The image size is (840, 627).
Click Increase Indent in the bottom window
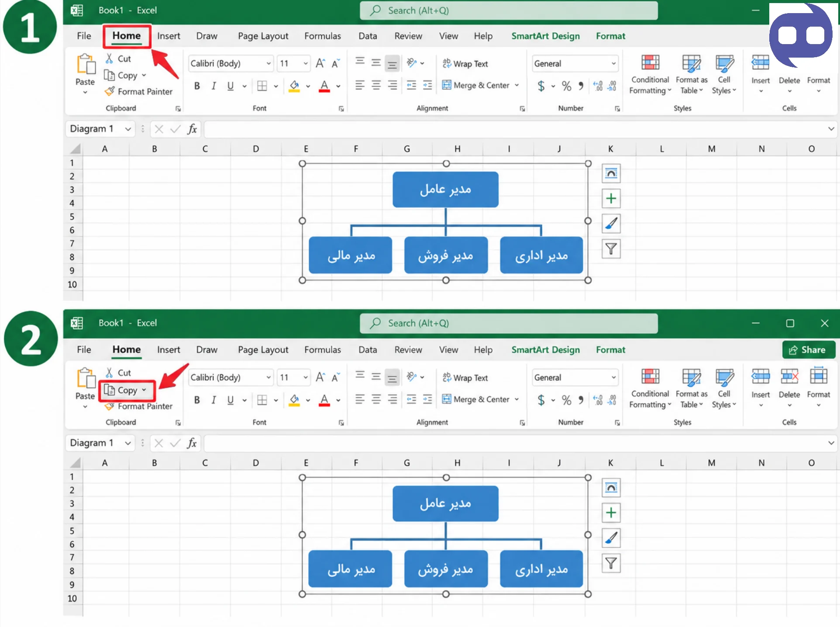coord(427,400)
